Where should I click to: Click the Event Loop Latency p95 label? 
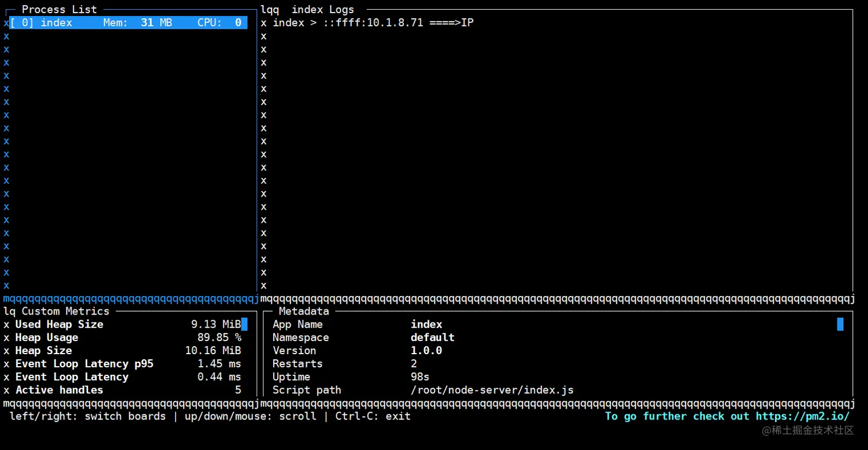click(x=84, y=364)
